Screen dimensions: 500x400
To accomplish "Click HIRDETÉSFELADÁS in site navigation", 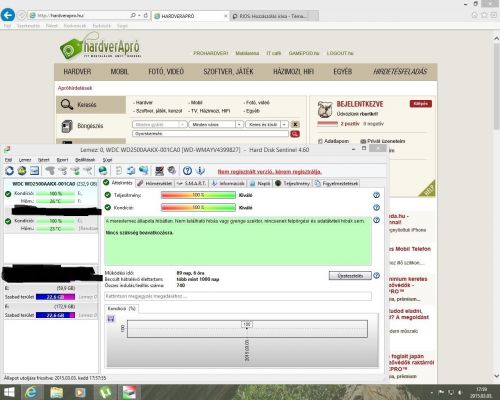I will tap(400, 72).
